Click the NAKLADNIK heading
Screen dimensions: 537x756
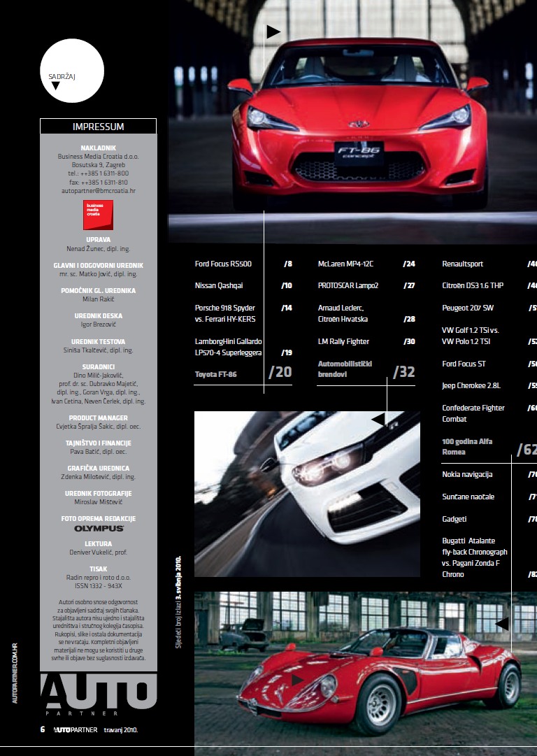click(x=99, y=148)
